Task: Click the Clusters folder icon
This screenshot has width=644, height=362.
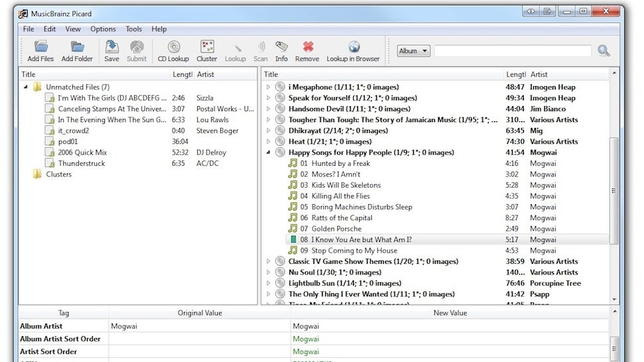Action: click(37, 174)
